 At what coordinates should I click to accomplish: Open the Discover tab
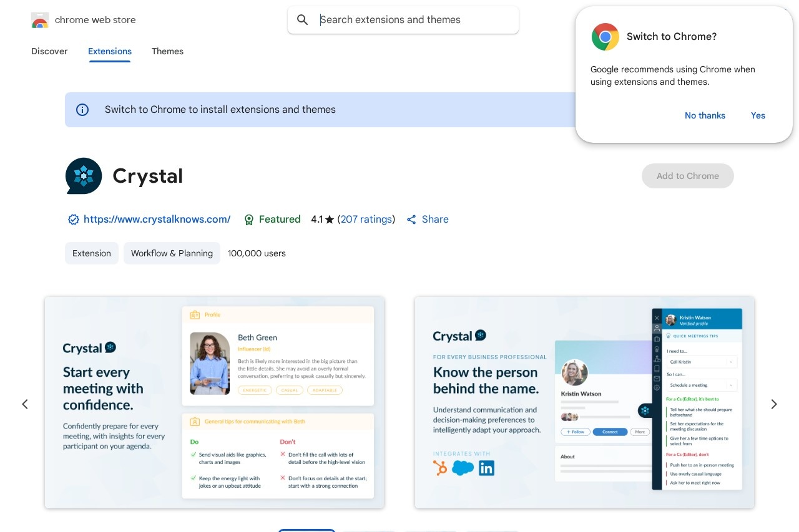[x=49, y=51]
